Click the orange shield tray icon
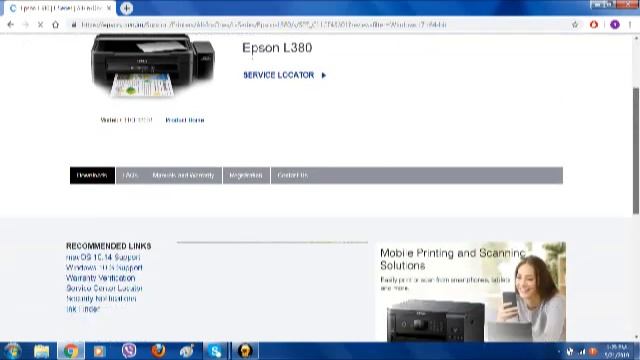Image resolution: width=640 pixels, height=360 pixels. tap(593, 351)
